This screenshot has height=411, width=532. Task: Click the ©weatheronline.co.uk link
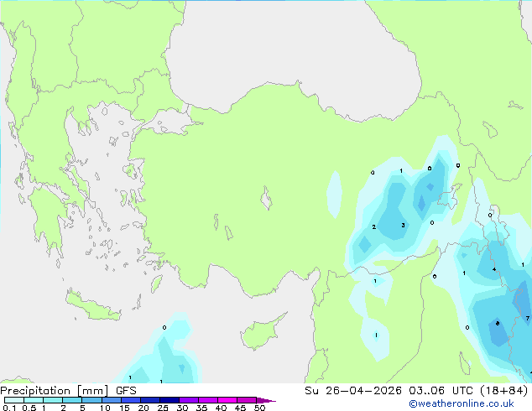[x=461, y=403]
